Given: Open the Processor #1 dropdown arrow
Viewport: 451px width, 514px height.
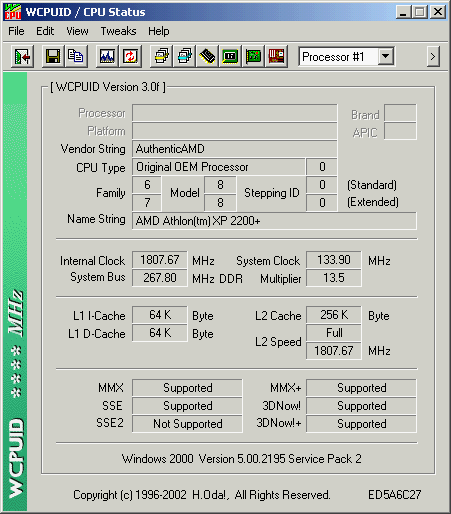Looking at the screenshot, I should 386,56.
